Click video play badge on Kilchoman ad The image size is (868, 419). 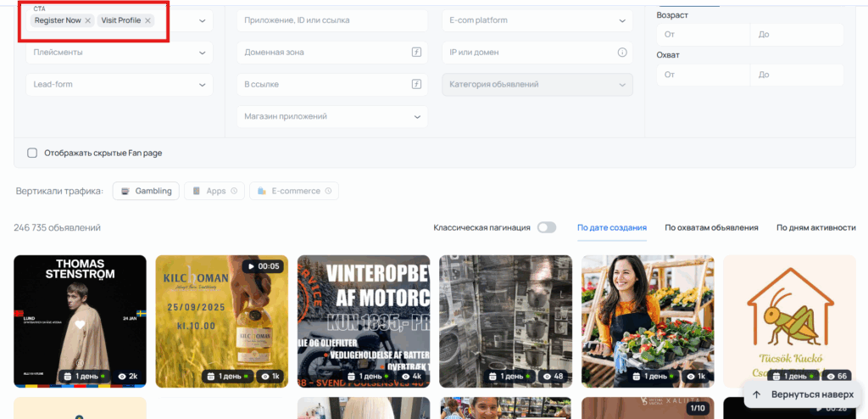262,266
